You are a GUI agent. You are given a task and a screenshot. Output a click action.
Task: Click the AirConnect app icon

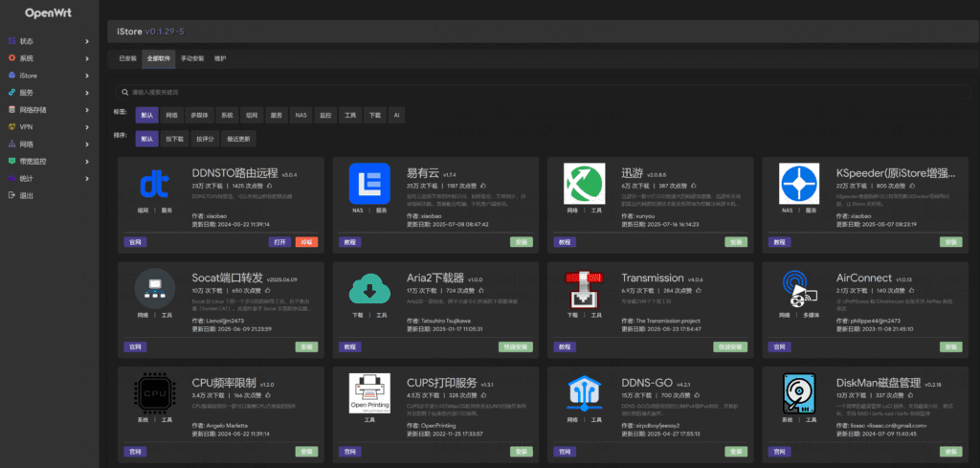(800, 288)
